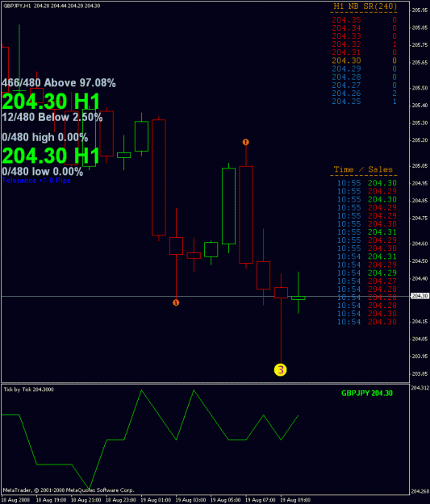
Task: Click the 203.85 price axis label
Action: [x=420, y=373]
